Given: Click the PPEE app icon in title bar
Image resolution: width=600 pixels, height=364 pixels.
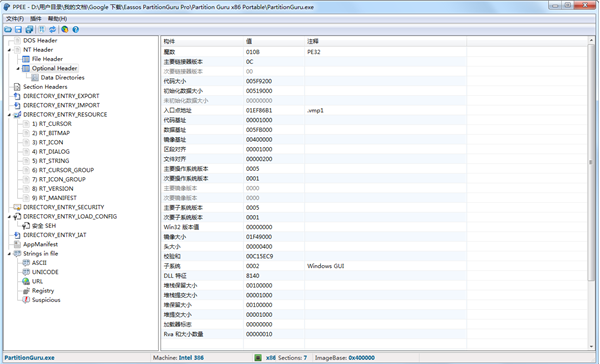Looking at the screenshot, I should pos(7,7).
